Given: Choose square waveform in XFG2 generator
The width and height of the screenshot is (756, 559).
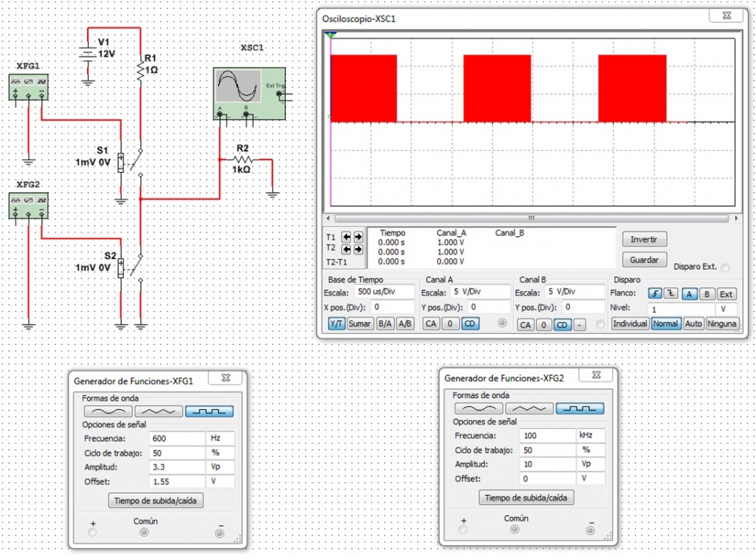Looking at the screenshot, I should tap(580, 408).
